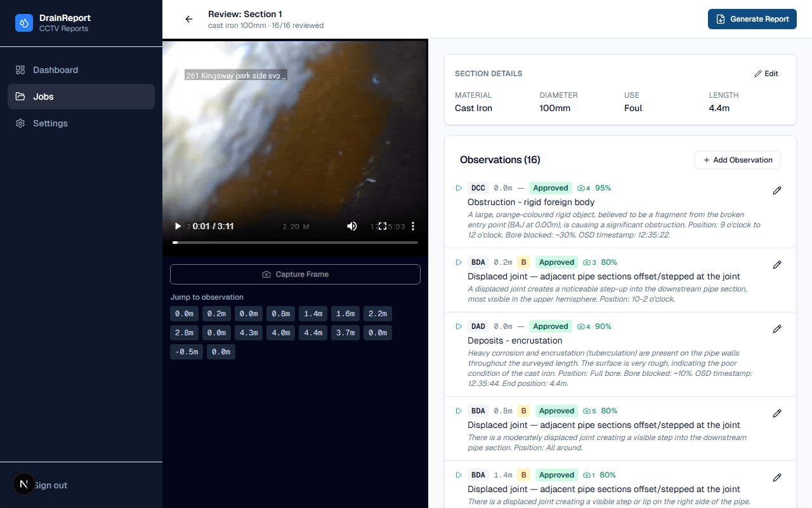
Task: Click the Cast Iron material value
Action: 473,108
